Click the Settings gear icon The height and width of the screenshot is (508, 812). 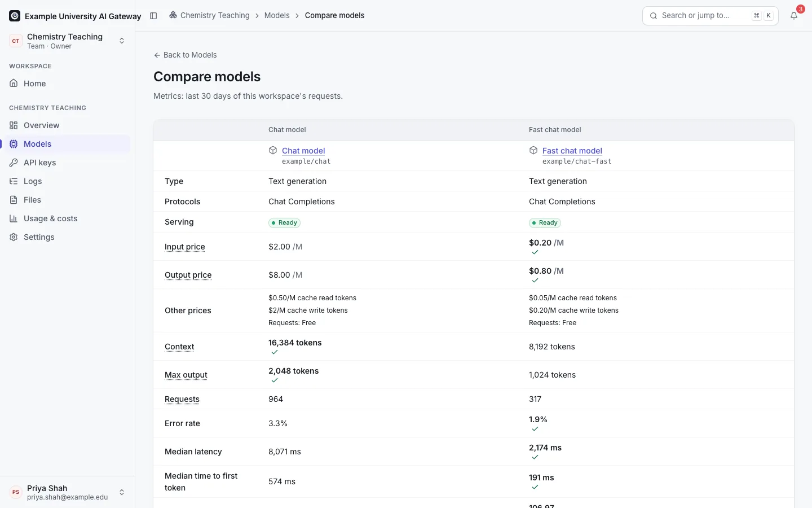pyautogui.click(x=14, y=237)
